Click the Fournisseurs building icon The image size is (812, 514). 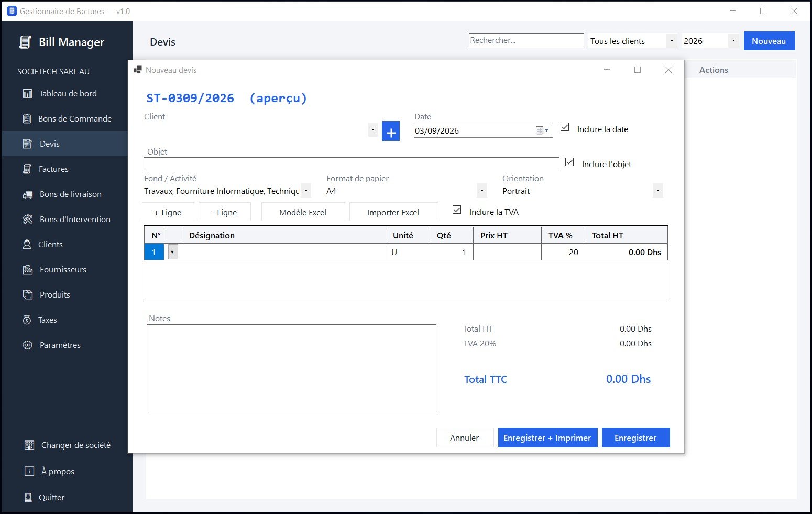click(28, 270)
